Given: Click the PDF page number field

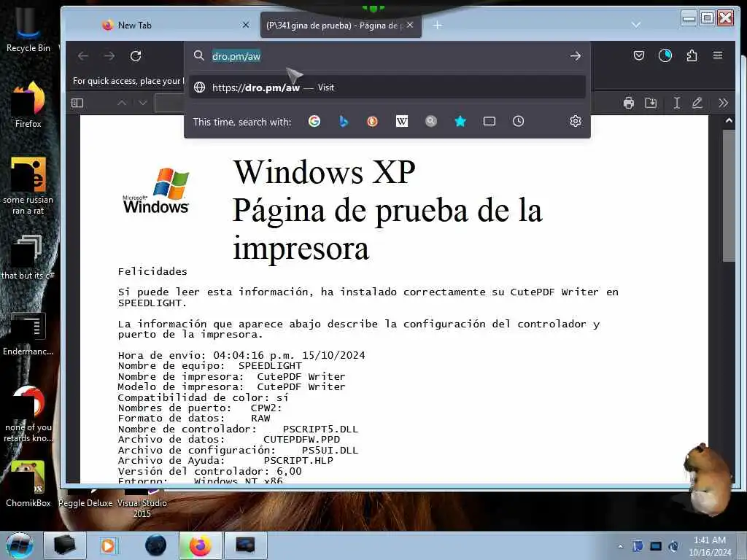Looking at the screenshot, I should tap(169, 103).
